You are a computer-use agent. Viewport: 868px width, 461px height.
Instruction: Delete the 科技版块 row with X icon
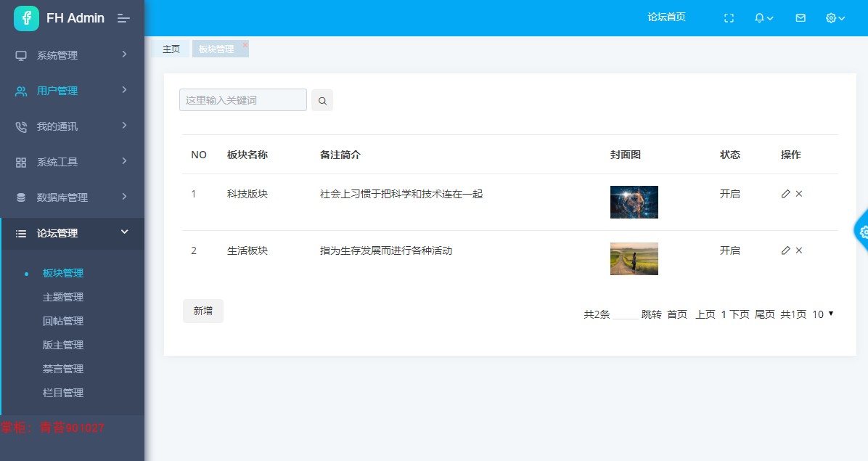799,194
